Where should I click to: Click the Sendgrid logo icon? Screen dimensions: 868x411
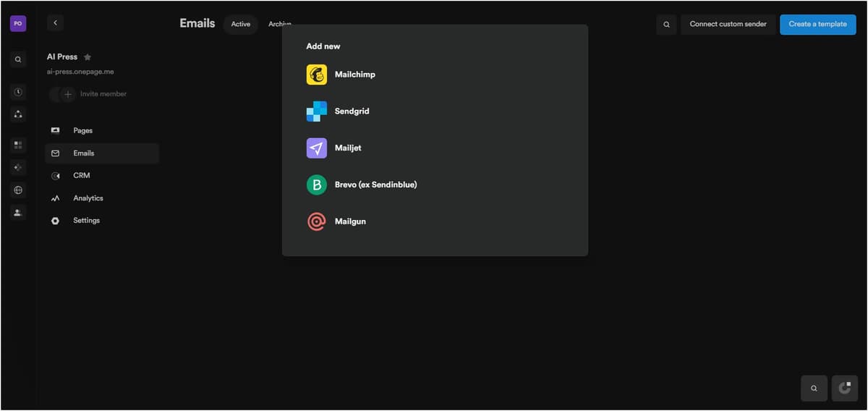click(x=317, y=111)
